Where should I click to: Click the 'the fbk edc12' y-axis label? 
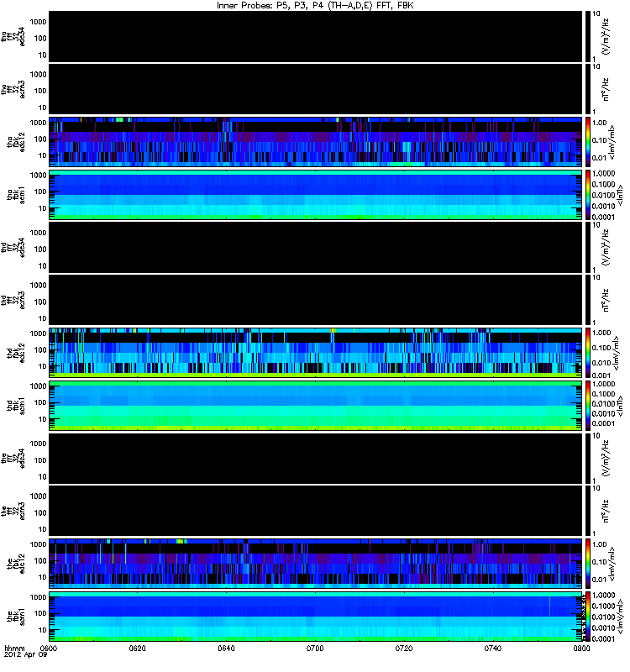click(x=16, y=564)
